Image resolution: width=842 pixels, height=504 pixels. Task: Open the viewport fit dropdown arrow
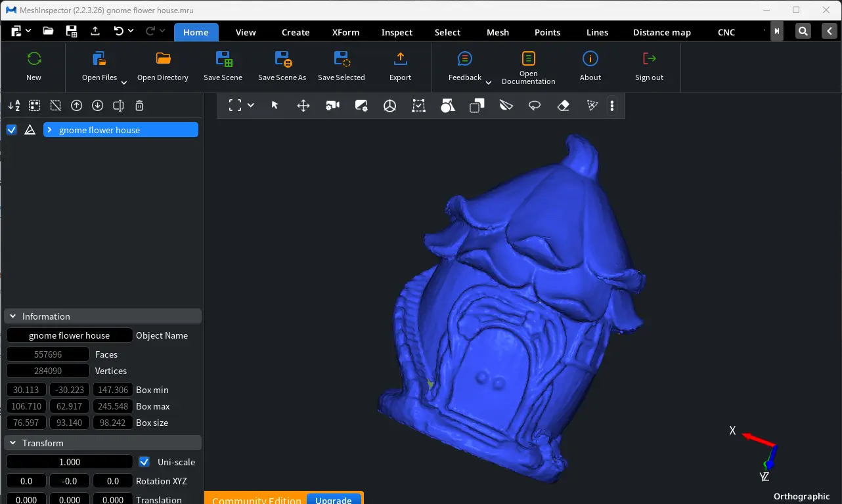[251, 105]
